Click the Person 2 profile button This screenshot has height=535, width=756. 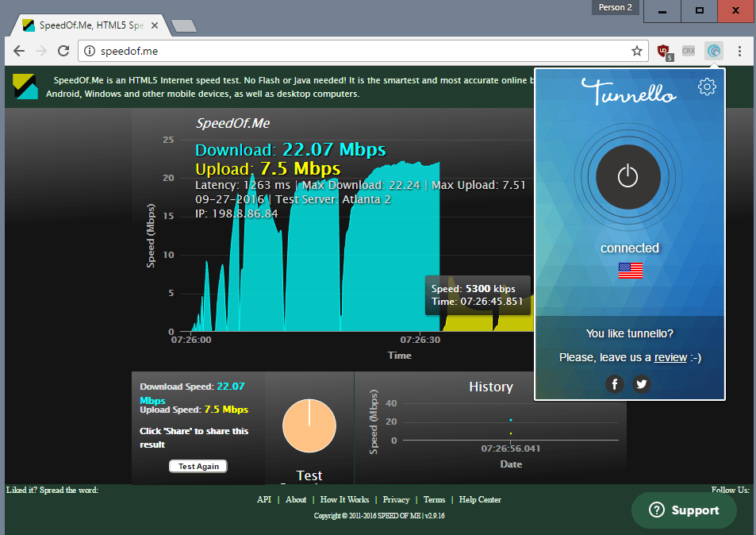pyautogui.click(x=616, y=7)
